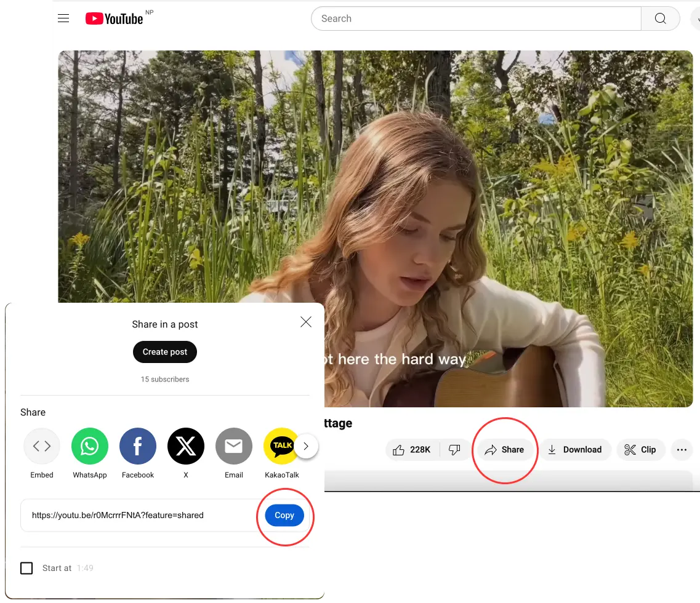Click the Share in a post heading
The image size is (700, 603).
165,324
